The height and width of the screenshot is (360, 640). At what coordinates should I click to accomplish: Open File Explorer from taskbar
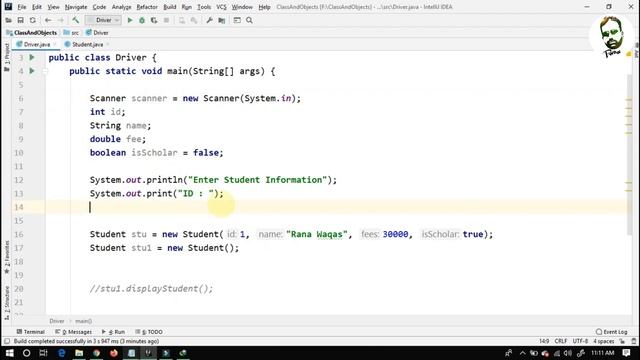[x=79, y=353]
